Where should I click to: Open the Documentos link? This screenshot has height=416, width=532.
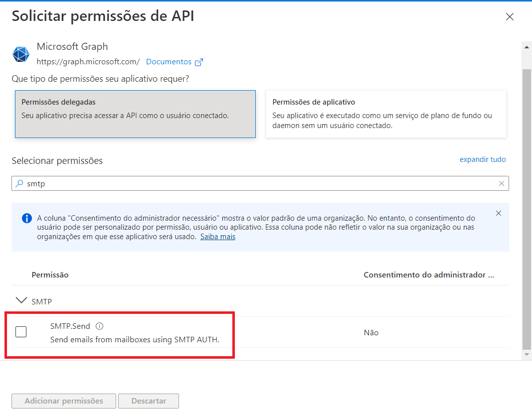[169, 62]
